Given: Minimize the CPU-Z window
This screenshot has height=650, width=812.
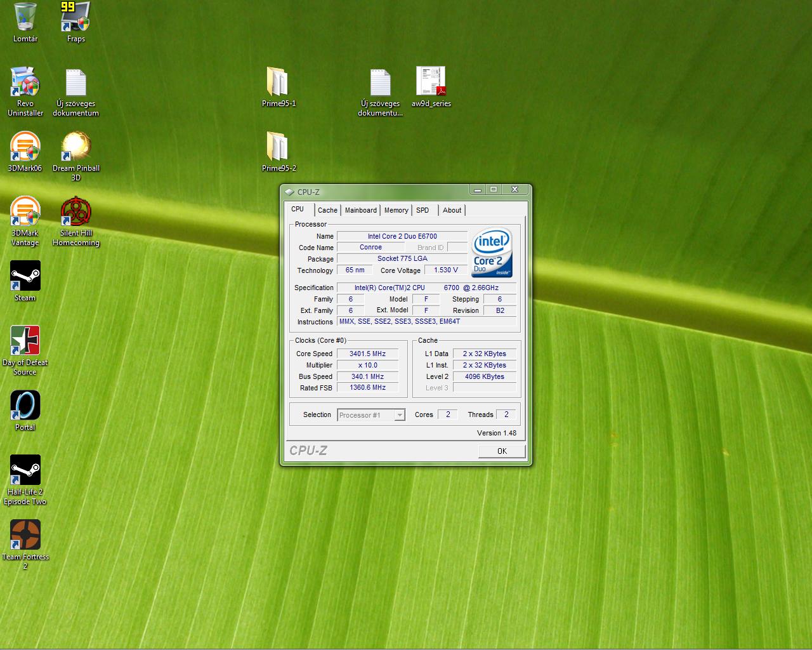Looking at the screenshot, I should click(478, 189).
